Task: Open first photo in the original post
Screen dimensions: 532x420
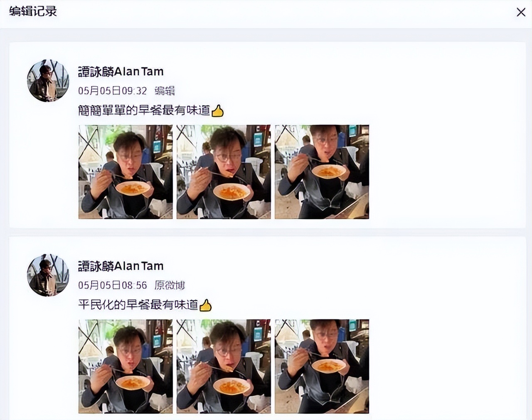Action: (126, 366)
